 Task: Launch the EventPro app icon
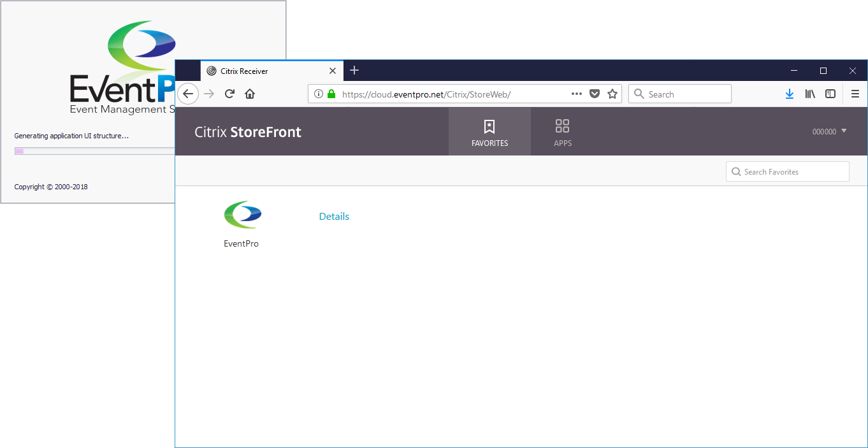[243, 215]
